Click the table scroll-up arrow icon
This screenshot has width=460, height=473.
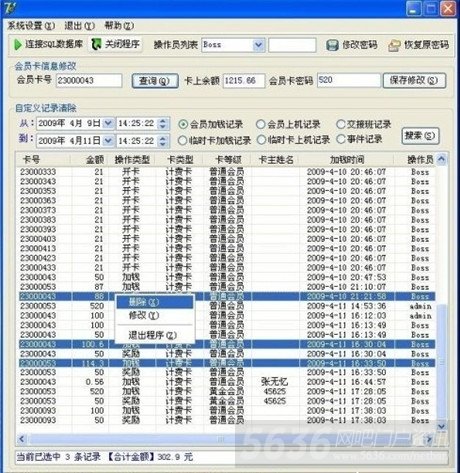click(x=441, y=159)
